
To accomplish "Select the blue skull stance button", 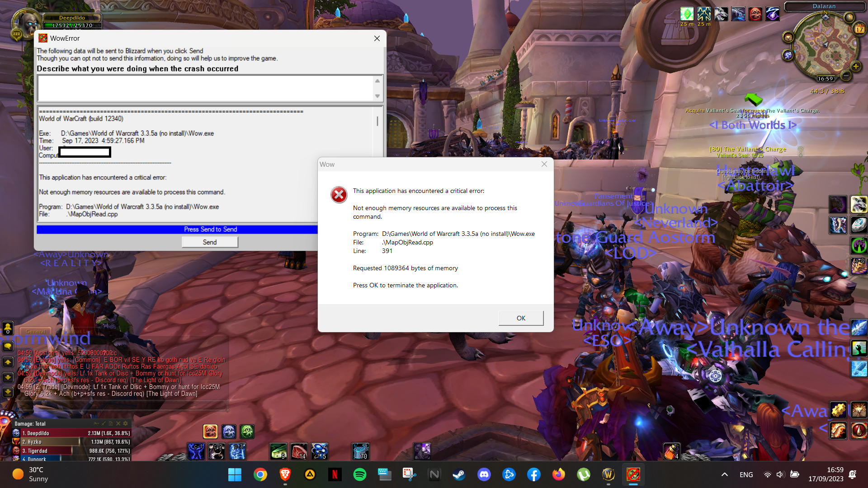I will 229,432.
